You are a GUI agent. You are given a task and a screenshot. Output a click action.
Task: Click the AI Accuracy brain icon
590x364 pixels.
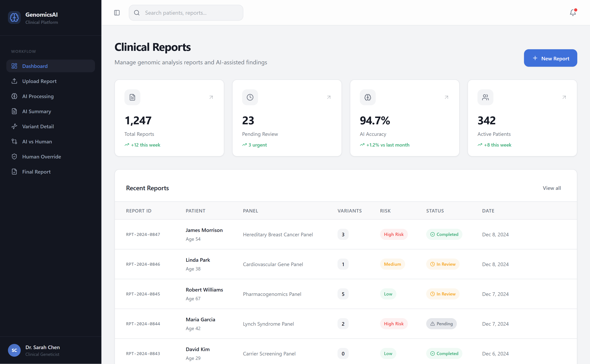pyautogui.click(x=368, y=97)
